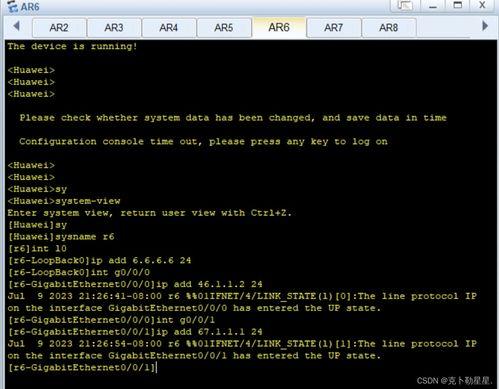Click the dock window icon beside minimize
Image resolution: width=499 pixels, height=389 pixels.
[x=405, y=6]
